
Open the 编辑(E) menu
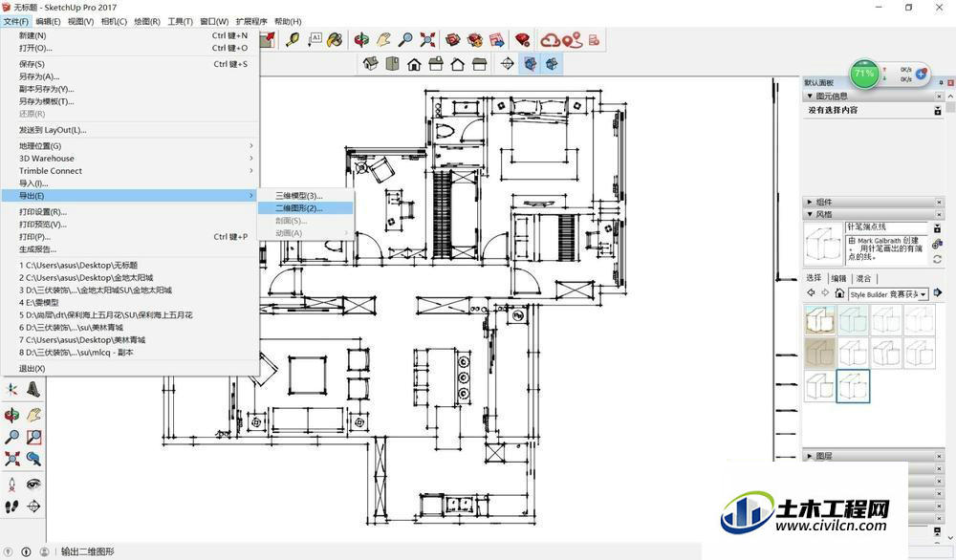(48, 21)
